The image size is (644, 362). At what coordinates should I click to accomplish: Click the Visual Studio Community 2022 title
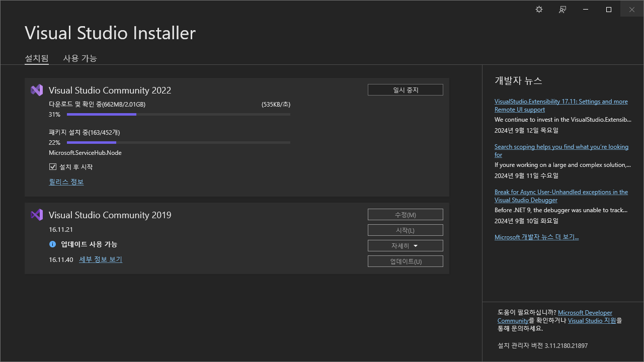[x=110, y=90]
